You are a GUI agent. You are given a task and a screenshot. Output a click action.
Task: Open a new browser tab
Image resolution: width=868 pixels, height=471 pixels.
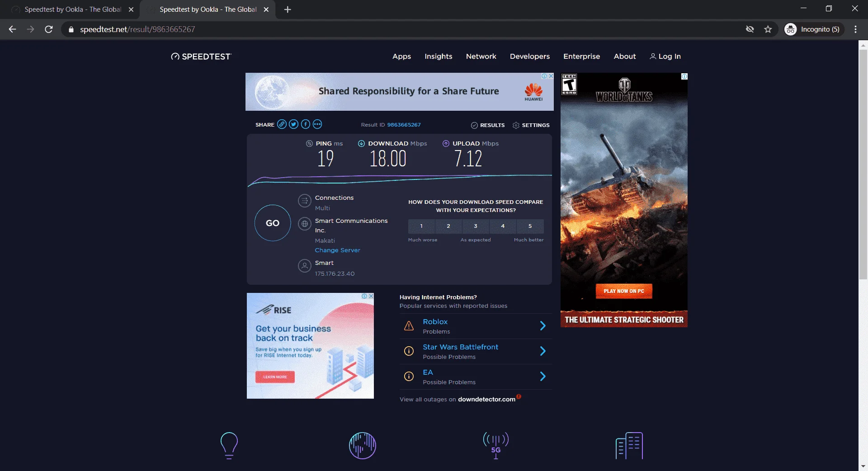[288, 9]
